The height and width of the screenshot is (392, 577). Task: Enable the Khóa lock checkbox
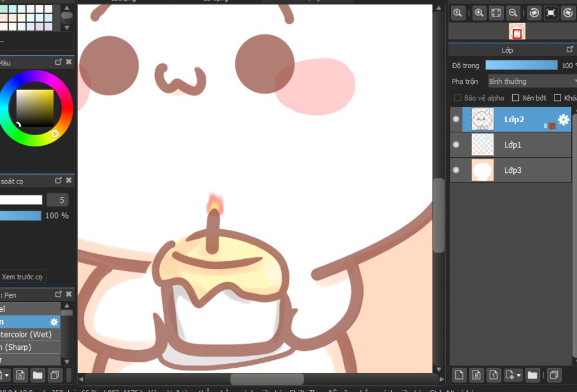point(557,98)
